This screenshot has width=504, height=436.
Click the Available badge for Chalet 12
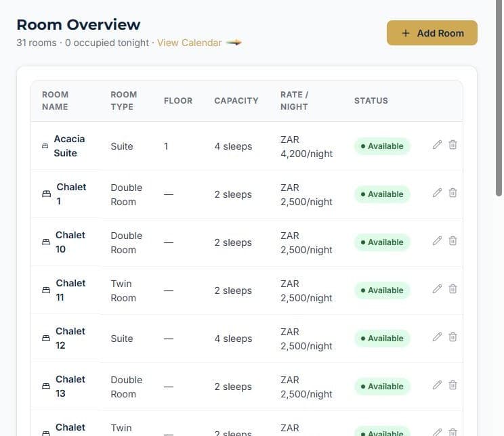click(x=382, y=339)
